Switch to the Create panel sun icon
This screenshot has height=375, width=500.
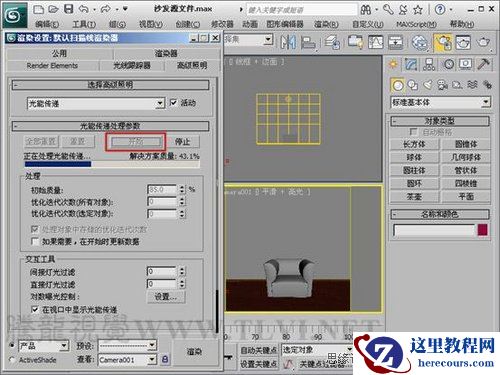393,64
